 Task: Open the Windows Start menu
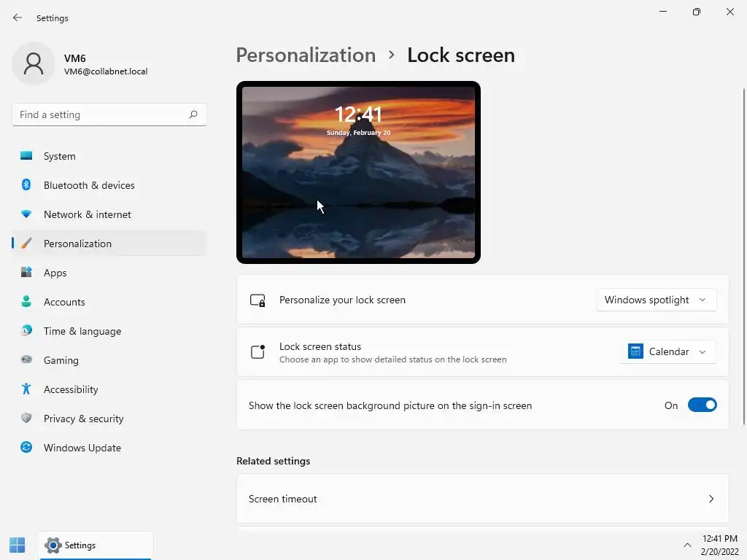coord(18,545)
